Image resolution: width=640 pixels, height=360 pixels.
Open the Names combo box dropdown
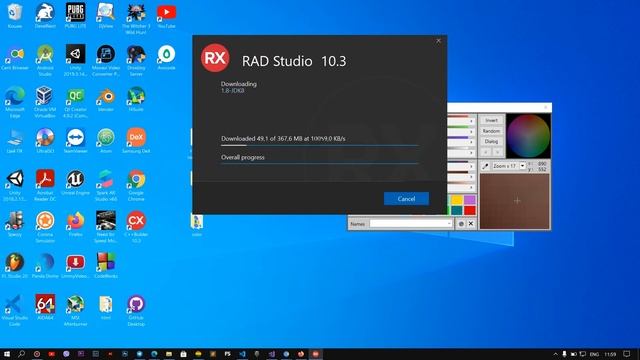tap(449, 224)
